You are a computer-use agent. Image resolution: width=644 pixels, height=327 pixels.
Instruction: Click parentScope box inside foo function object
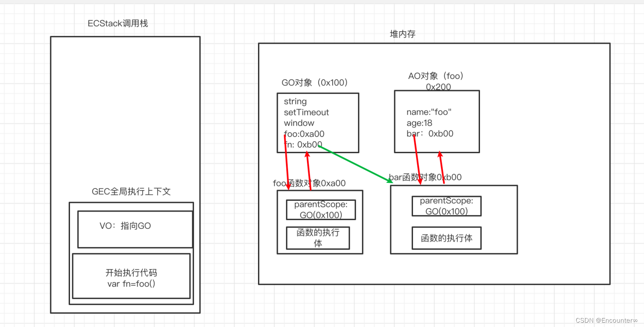point(321,209)
